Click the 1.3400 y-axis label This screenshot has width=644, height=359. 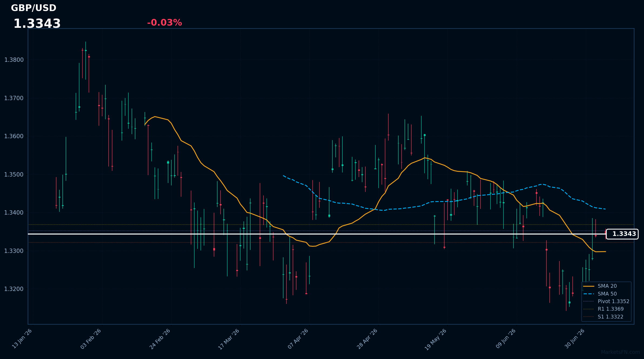[14, 213]
